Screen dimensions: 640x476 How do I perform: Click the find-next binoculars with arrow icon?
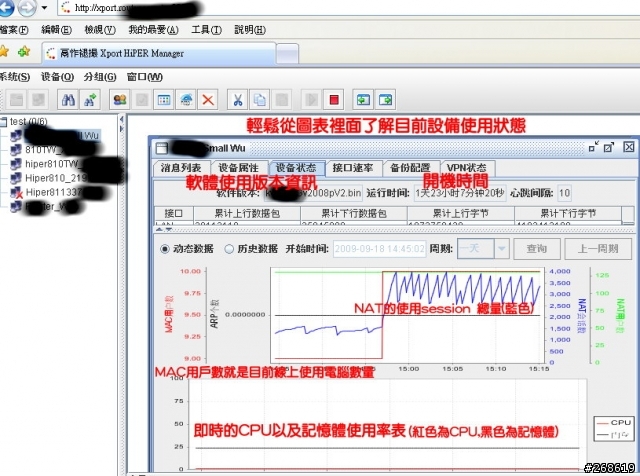point(90,100)
